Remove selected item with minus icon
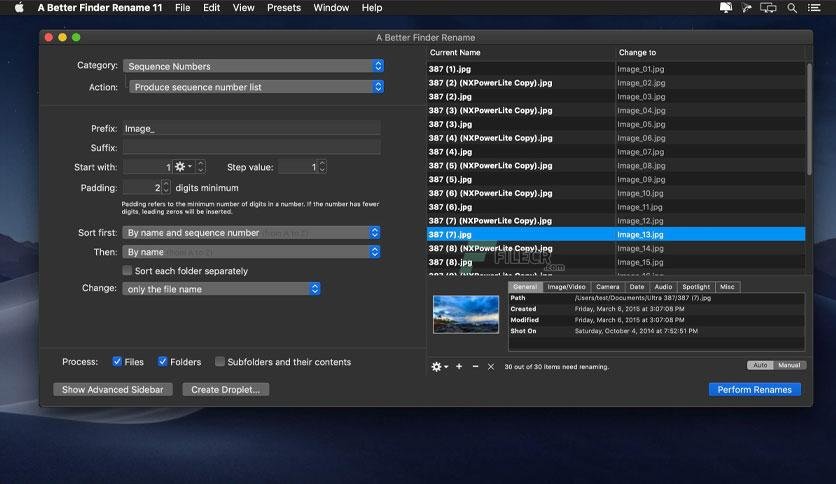836x484 pixels. click(475, 367)
